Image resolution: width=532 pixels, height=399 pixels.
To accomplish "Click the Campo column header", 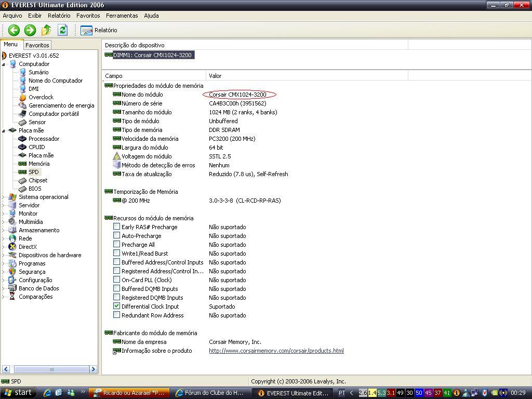I will click(154, 76).
